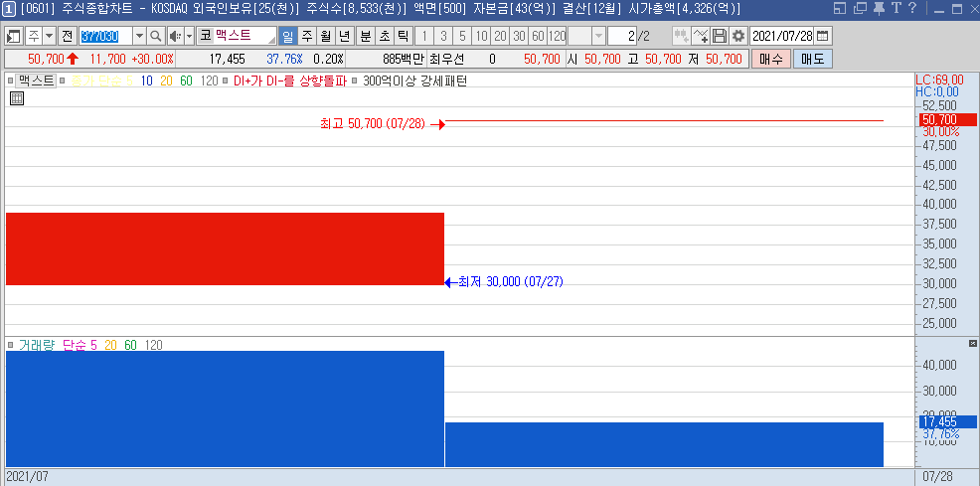
Task: Save chart settings with floppy icon
Action: point(720,36)
